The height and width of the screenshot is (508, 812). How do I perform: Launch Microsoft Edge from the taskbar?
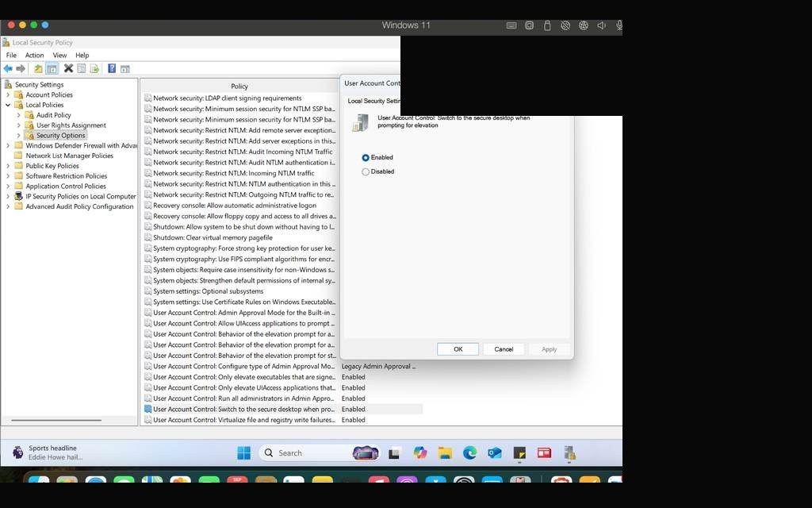click(x=469, y=453)
